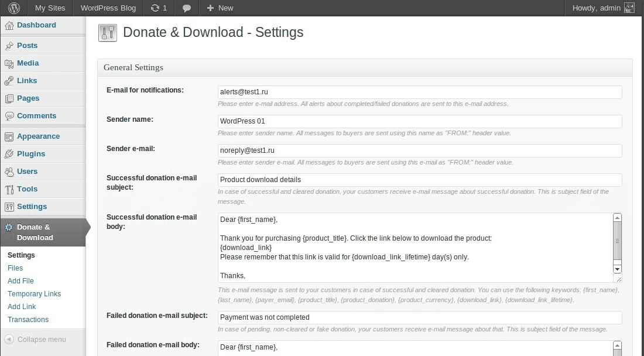Image resolution: width=644 pixels, height=356 pixels.
Task: Click the plus icon beside New
Action: (210, 8)
